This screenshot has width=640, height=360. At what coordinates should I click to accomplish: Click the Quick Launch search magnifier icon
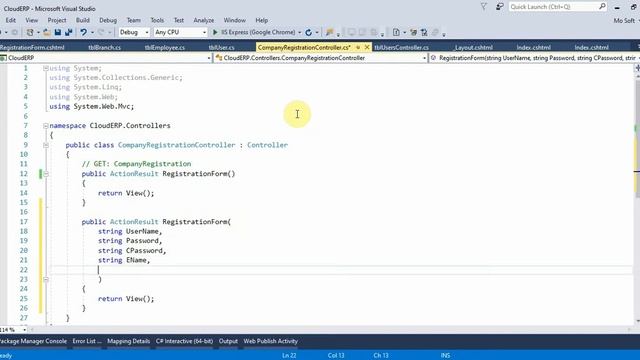[602, 7]
